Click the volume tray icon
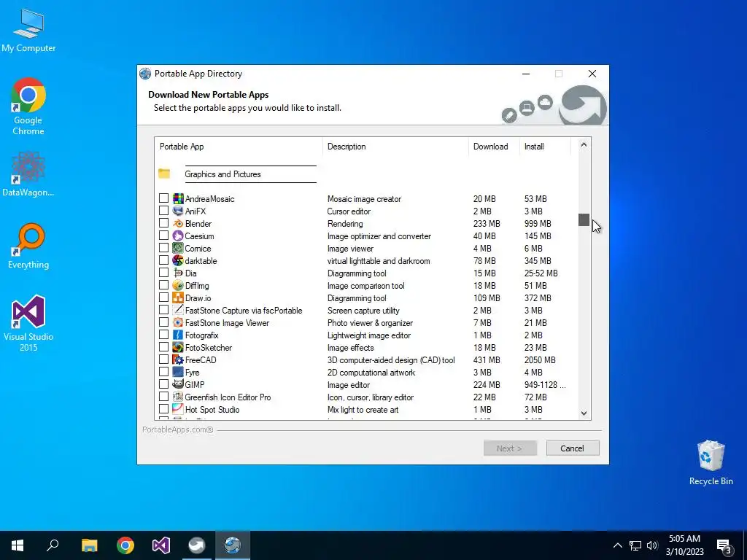This screenshot has height=560, width=747. coord(652,545)
